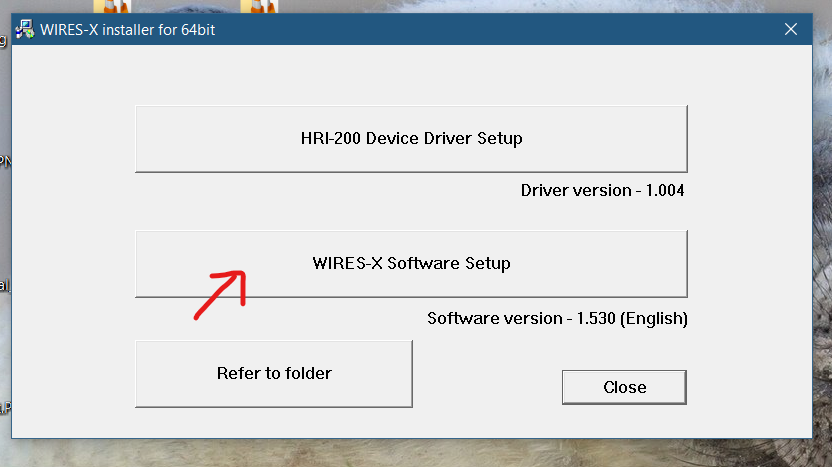
Task: Close the WIRES-X installer window with X
Action: (x=791, y=29)
